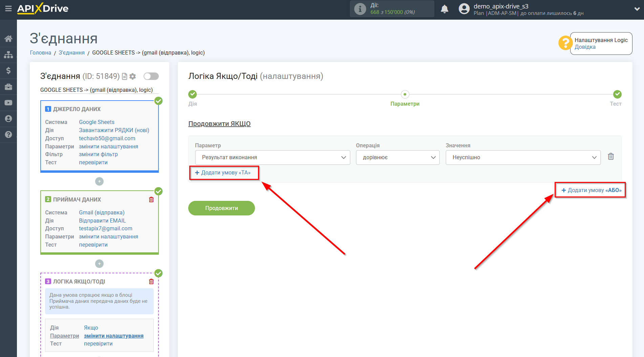Click змінити налаштування in ПРИЙМАЧ ДАНИХ block
Image resolution: width=644 pixels, height=357 pixels.
tap(108, 236)
